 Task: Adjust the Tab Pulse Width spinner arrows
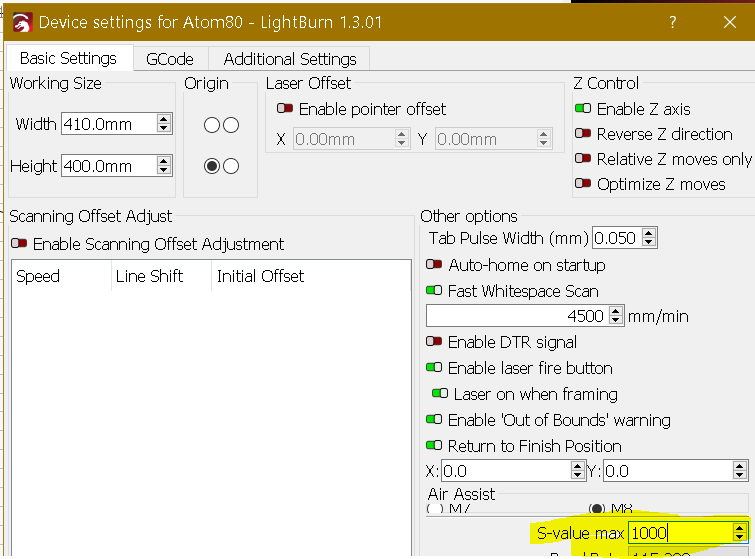coord(649,238)
